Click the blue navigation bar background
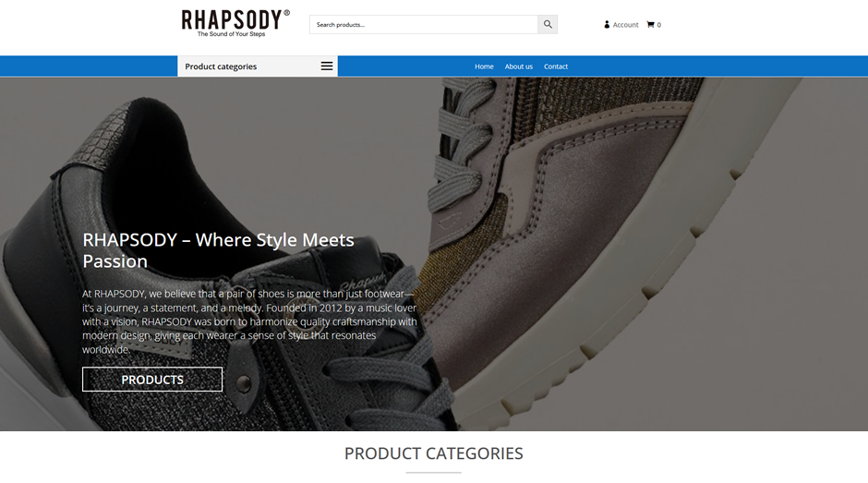The width and height of the screenshot is (868, 483). pos(719,66)
